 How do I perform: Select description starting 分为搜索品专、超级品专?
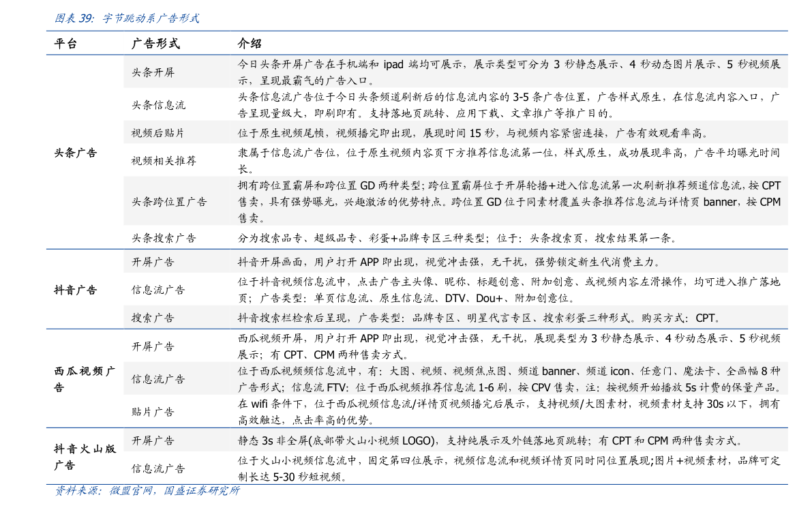click(457, 238)
